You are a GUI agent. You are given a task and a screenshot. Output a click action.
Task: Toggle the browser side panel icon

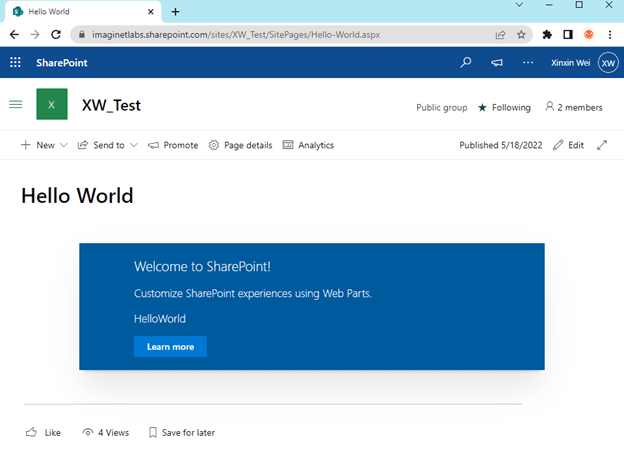tap(568, 35)
